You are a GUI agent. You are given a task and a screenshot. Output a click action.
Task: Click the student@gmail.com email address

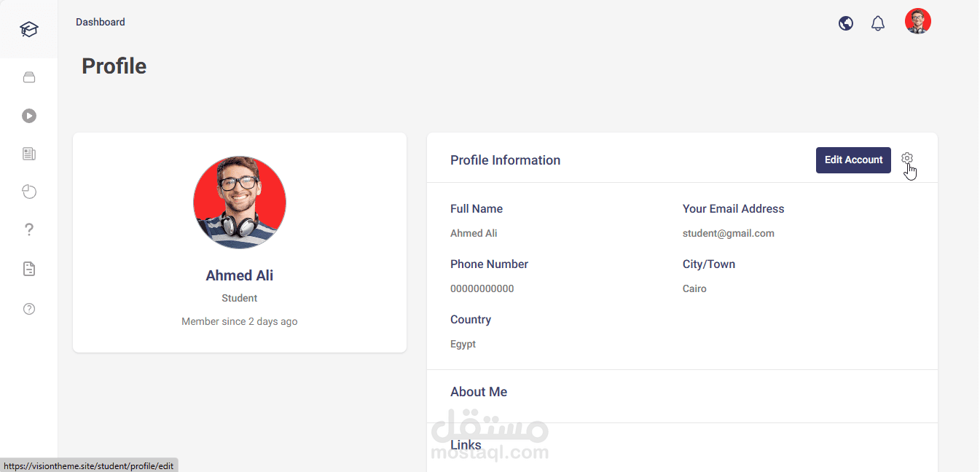728,234
